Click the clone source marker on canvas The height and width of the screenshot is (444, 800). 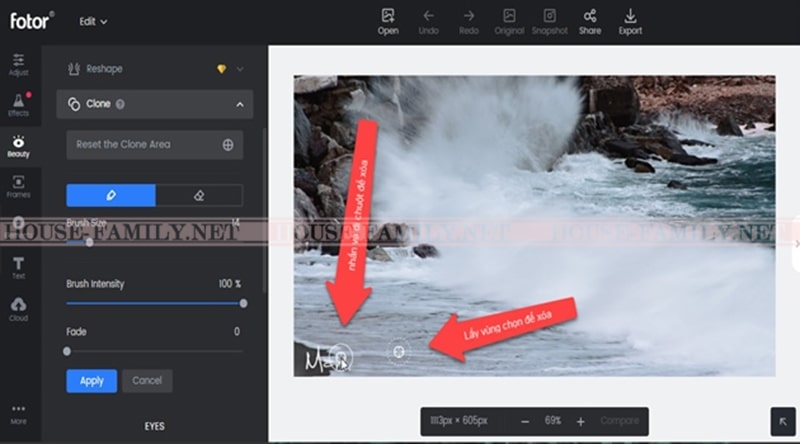[399, 352]
